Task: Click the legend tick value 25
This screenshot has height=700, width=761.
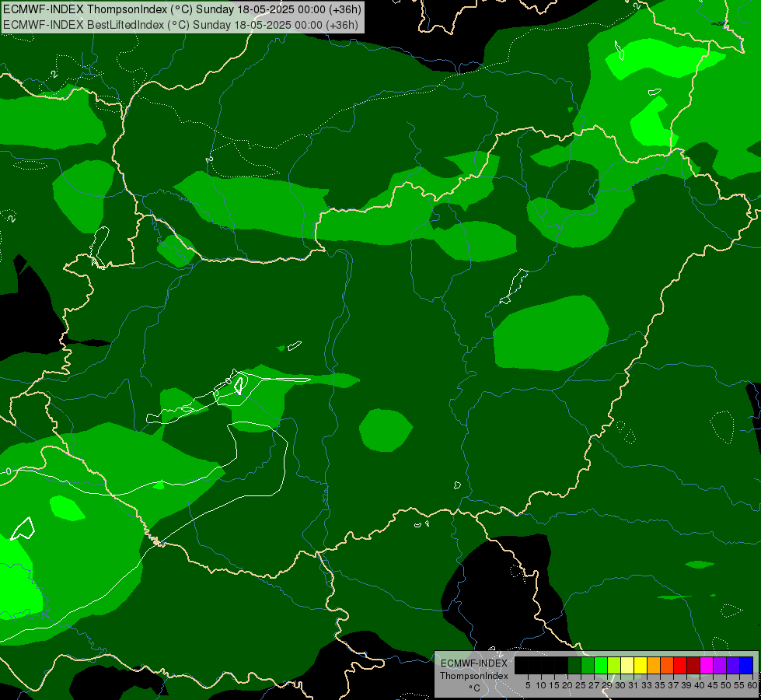Action: click(581, 685)
